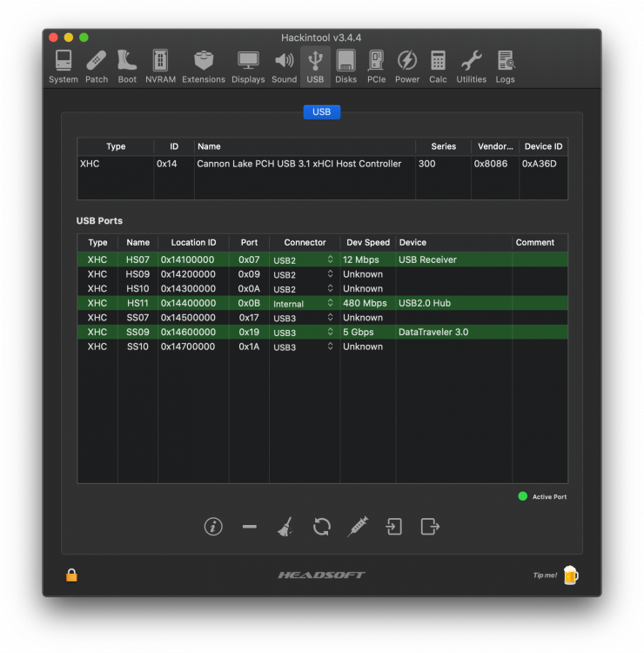This screenshot has height=653, width=644.
Task: Open the Displays toolbar section
Action: tap(248, 67)
